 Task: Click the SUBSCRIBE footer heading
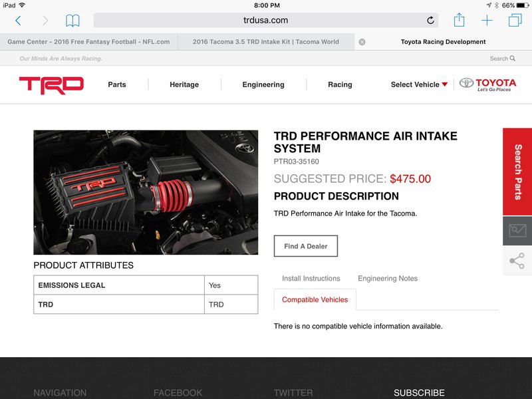(419, 393)
